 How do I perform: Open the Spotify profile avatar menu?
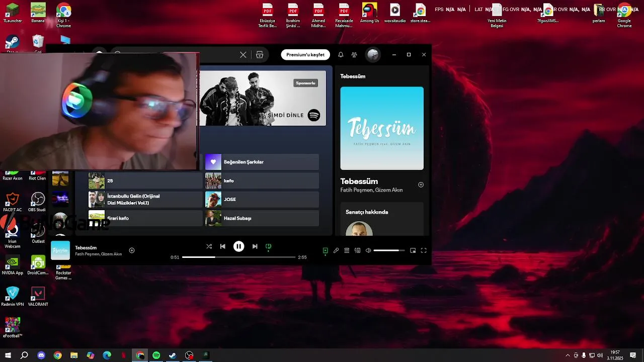pyautogui.click(x=373, y=55)
